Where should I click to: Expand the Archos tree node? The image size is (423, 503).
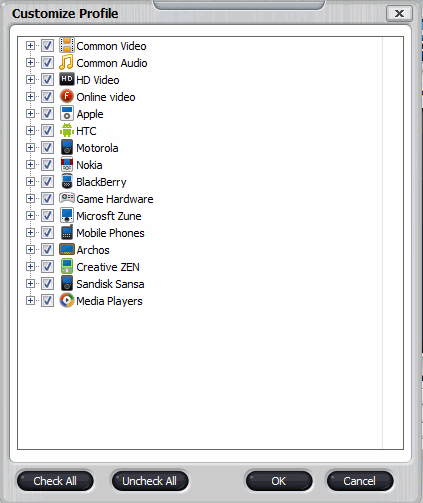[x=30, y=250]
